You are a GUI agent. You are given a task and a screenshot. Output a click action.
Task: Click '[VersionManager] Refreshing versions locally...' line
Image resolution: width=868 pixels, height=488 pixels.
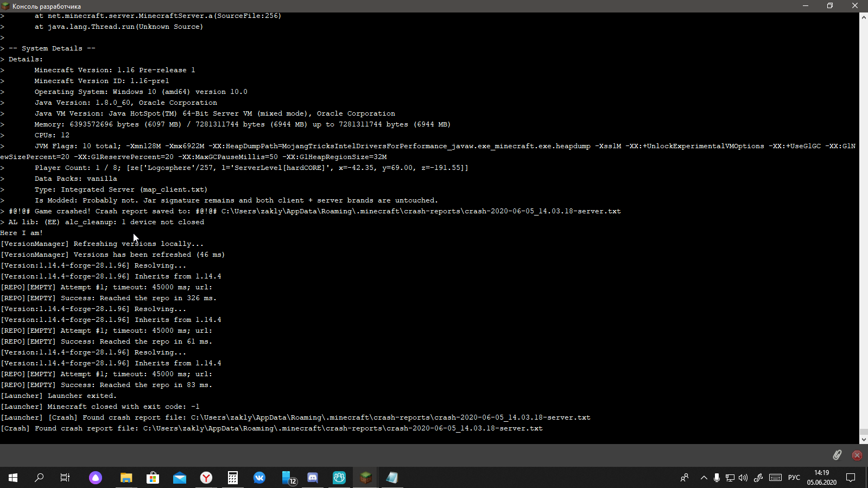[102, 244]
